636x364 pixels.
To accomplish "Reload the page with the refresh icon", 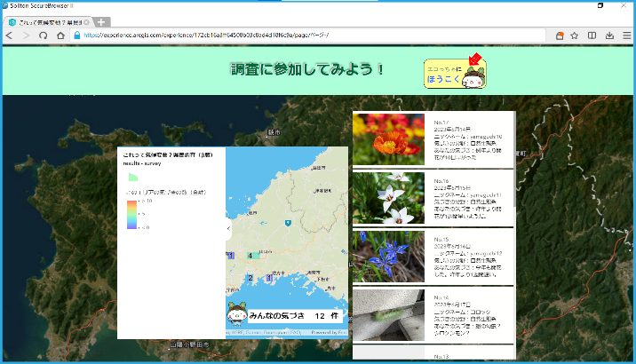I will (x=43, y=36).
